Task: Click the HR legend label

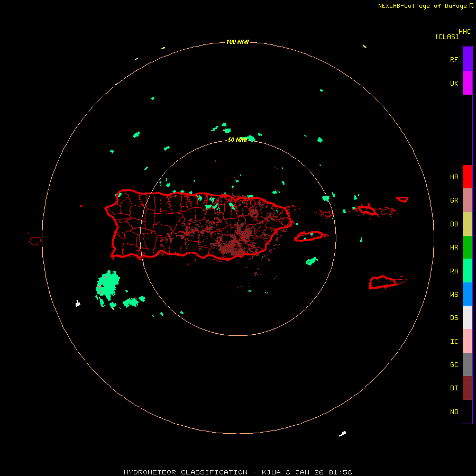Action: point(454,248)
